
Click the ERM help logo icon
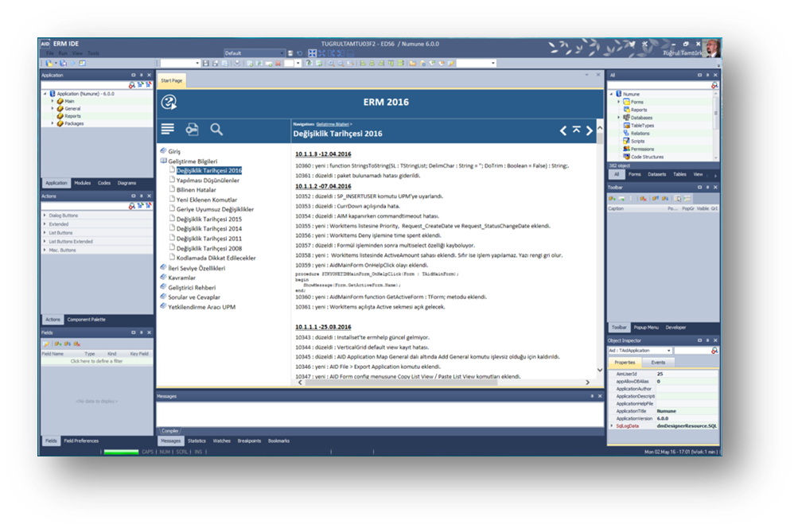tap(169, 103)
